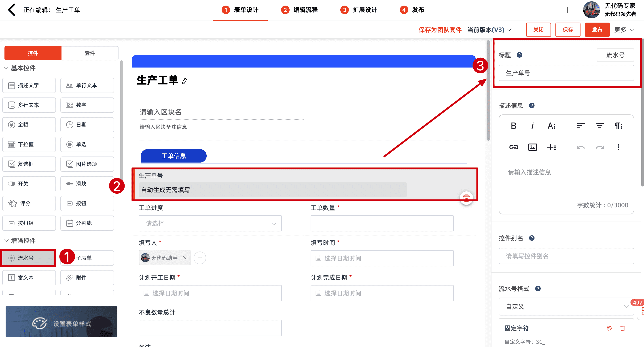Delete the 固定字符 rule with trash icon
The height and width of the screenshot is (347, 644).
622,328
